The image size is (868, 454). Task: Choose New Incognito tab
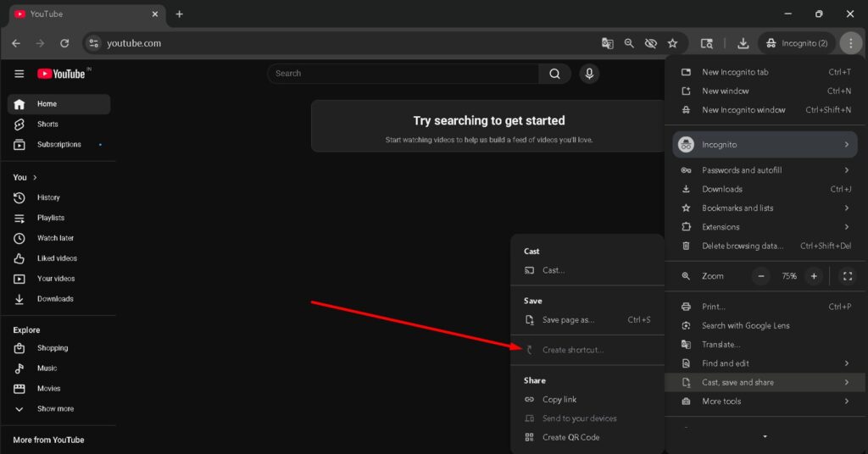click(x=765, y=72)
